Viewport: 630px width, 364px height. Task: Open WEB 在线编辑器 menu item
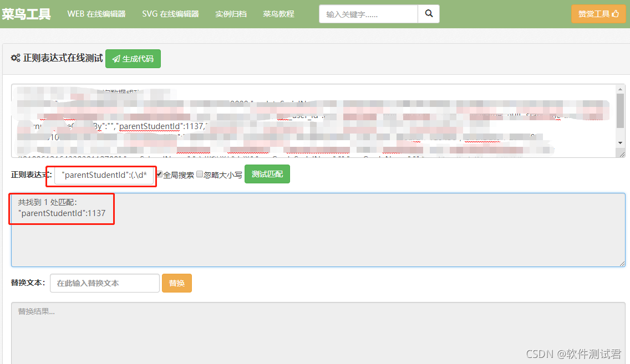96,14
